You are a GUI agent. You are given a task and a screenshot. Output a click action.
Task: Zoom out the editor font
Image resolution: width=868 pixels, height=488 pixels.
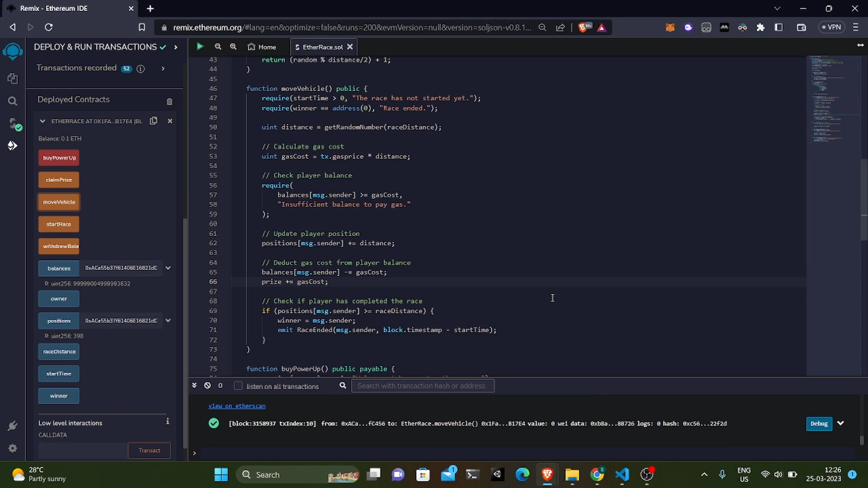coord(218,47)
